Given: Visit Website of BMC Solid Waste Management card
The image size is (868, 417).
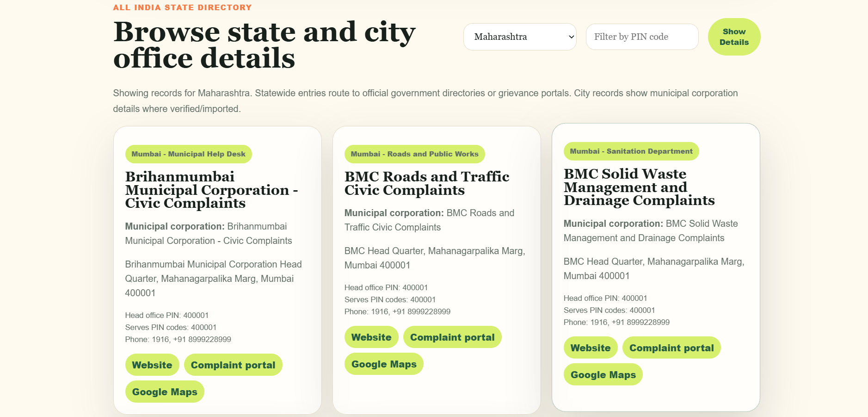Looking at the screenshot, I should [x=591, y=348].
